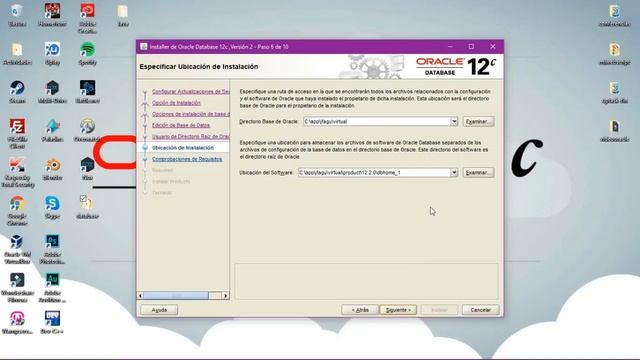The image size is (640, 360).
Task: Click the Cancelar button
Action: pos(480,310)
